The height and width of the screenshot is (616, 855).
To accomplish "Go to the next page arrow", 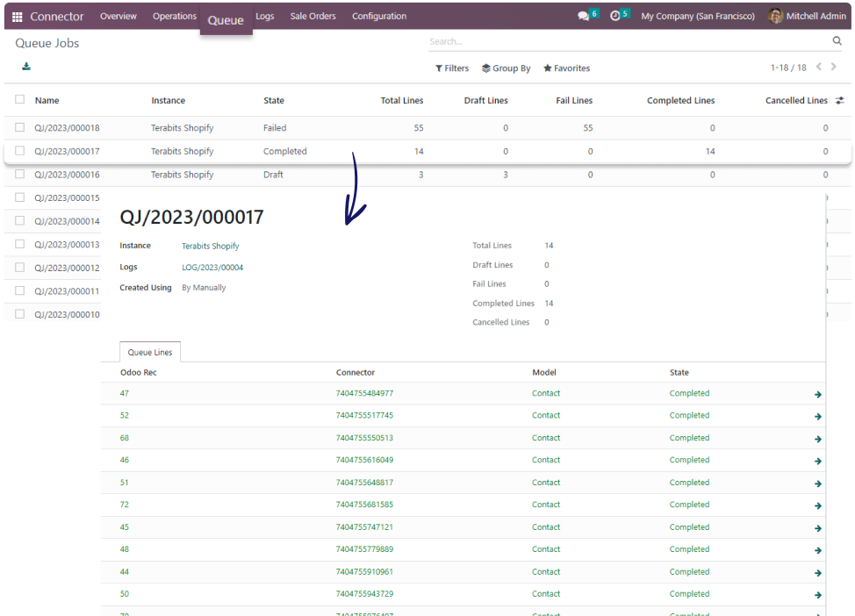I will coord(833,67).
